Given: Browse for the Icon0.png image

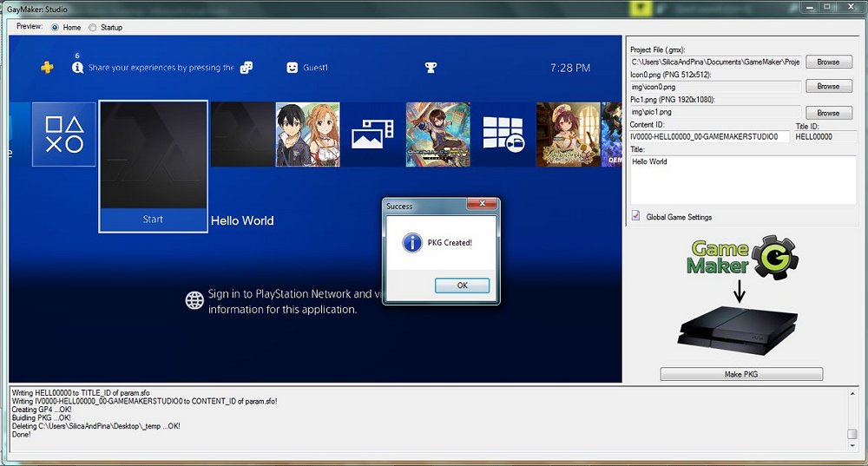Looking at the screenshot, I should [x=828, y=87].
